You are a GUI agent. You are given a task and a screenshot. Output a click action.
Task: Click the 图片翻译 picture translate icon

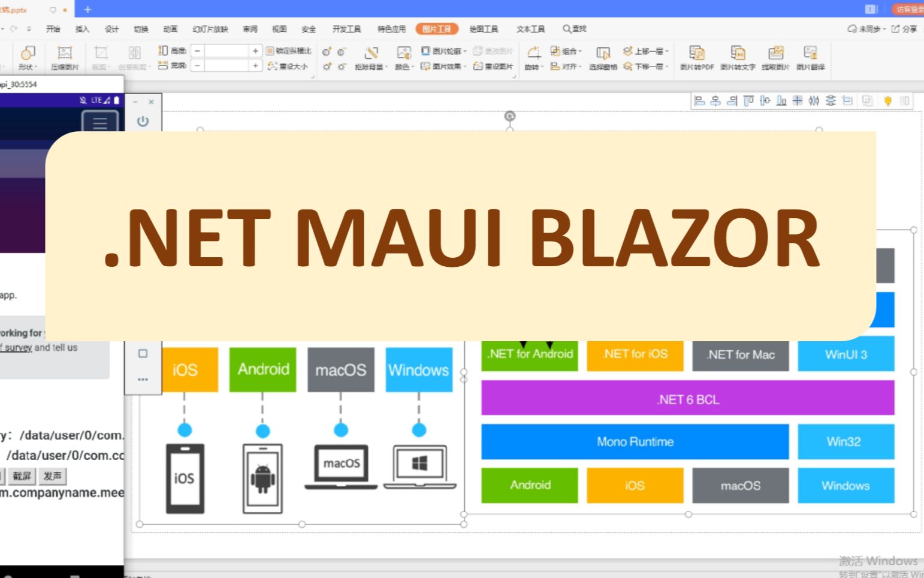click(811, 53)
